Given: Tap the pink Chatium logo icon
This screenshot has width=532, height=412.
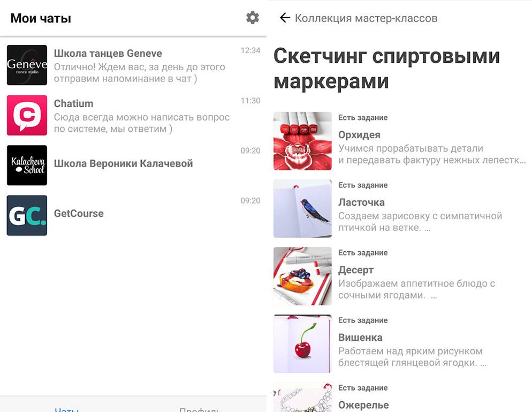Looking at the screenshot, I should point(27,115).
